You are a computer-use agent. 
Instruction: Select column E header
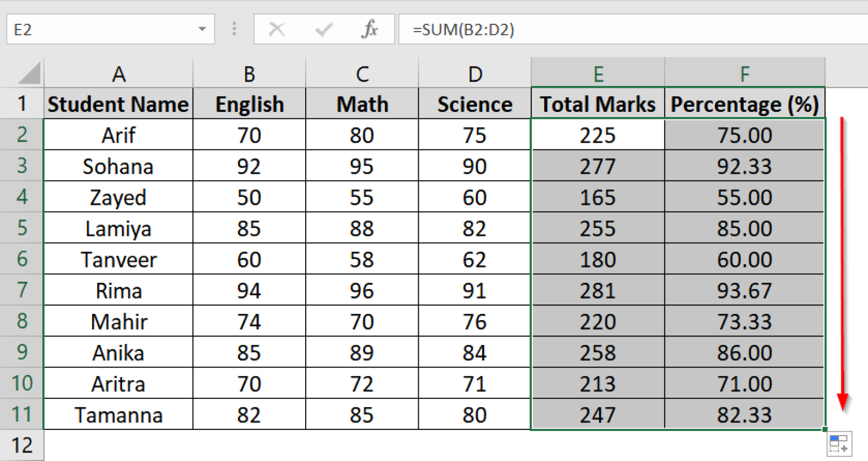click(597, 72)
